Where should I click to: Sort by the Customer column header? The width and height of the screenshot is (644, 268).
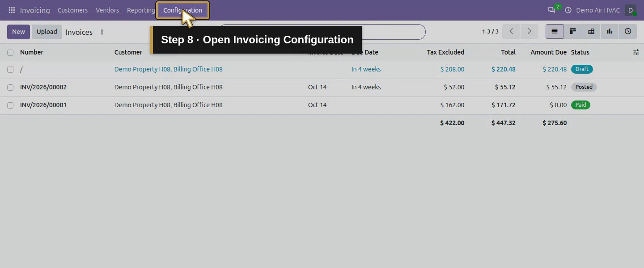pyautogui.click(x=128, y=52)
